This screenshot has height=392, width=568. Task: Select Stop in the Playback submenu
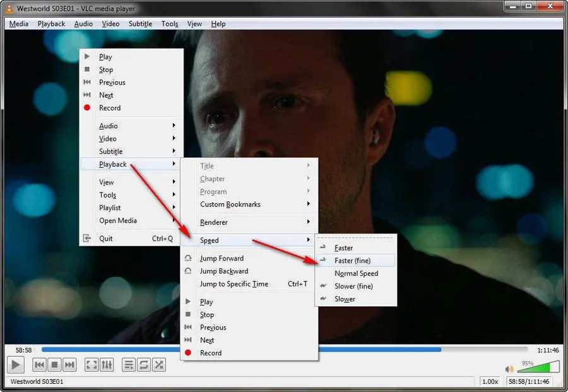pos(249,314)
